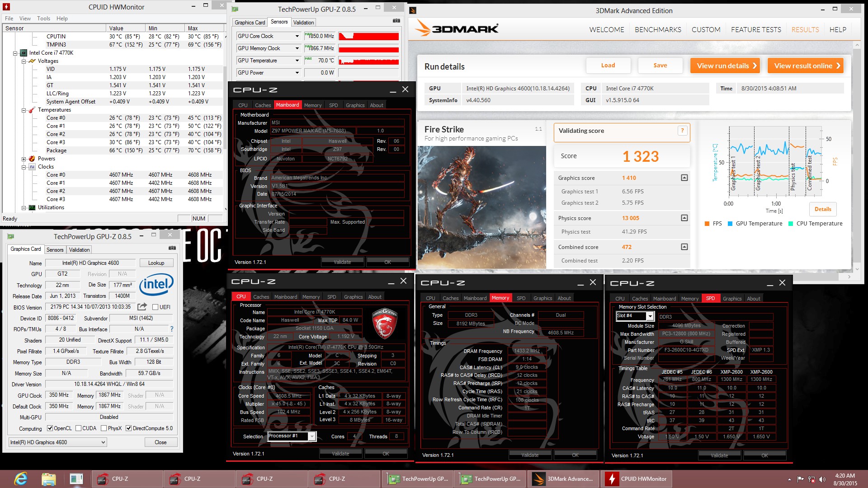Click camera screenshot icon in GPU-Z Graphics Card window
Viewport: 868px width, 488px height.
tap(172, 248)
